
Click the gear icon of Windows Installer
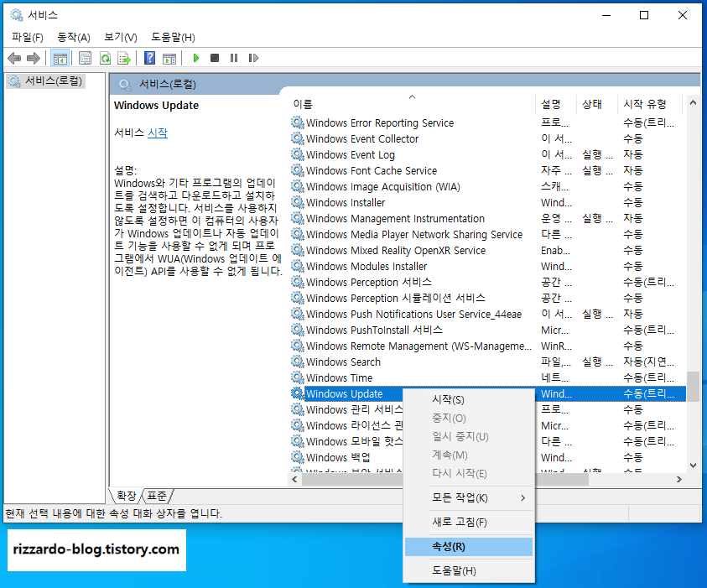click(297, 202)
